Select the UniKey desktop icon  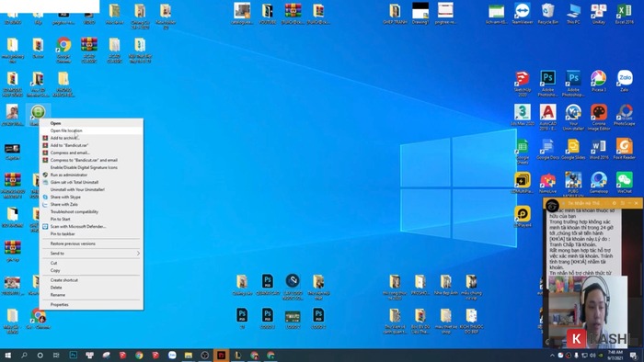(598, 14)
